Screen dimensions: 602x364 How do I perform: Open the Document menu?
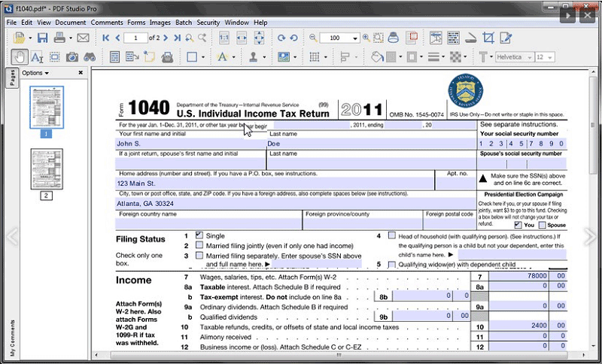tap(71, 23)
